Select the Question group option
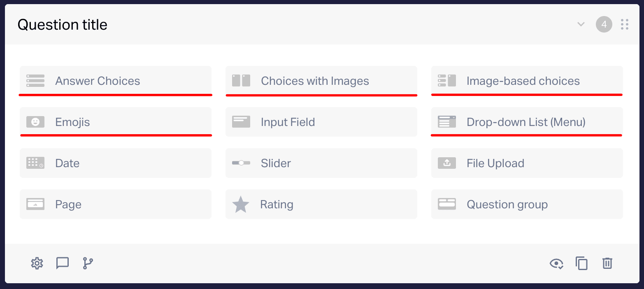The width and height of the screenshot is (644, 289). click(527, 204)
